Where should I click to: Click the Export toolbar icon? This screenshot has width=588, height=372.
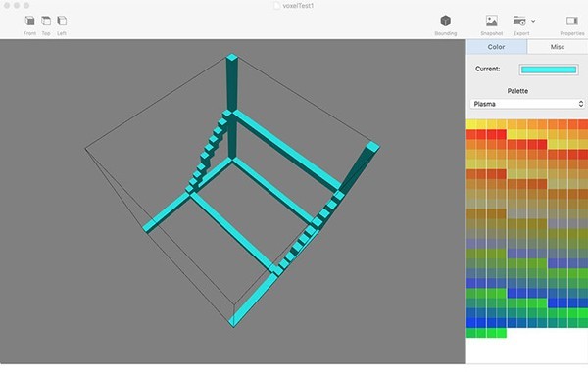click(x=519, y=21)
